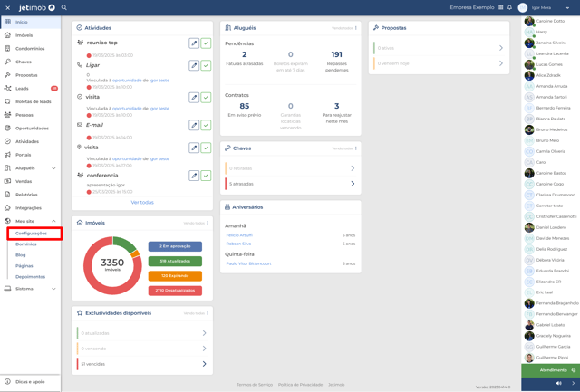Open the Igor Mera user dropdown
The image size is (580, 392).
(567, 7)
